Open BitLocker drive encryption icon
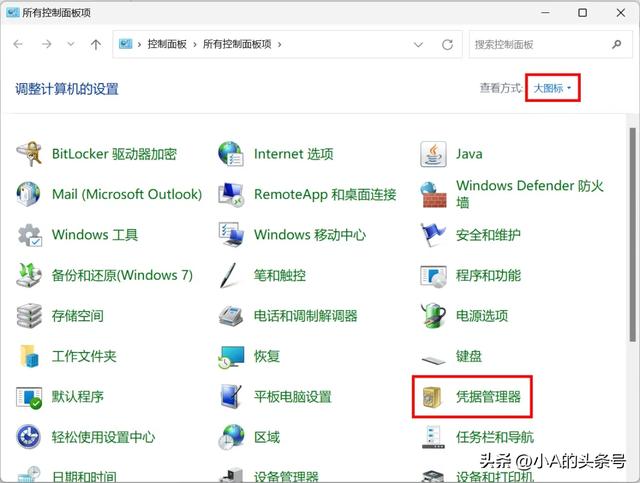640x483 pixels. click(29, 154)
